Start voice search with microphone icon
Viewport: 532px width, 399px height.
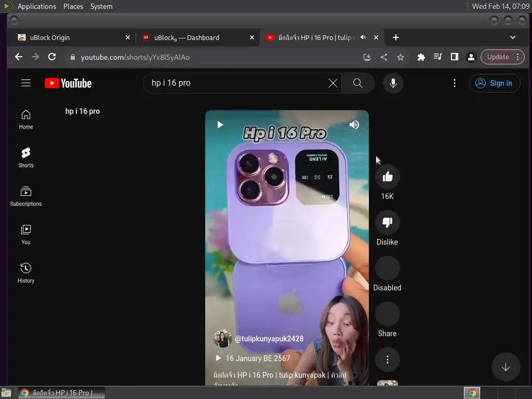(393, 83)
